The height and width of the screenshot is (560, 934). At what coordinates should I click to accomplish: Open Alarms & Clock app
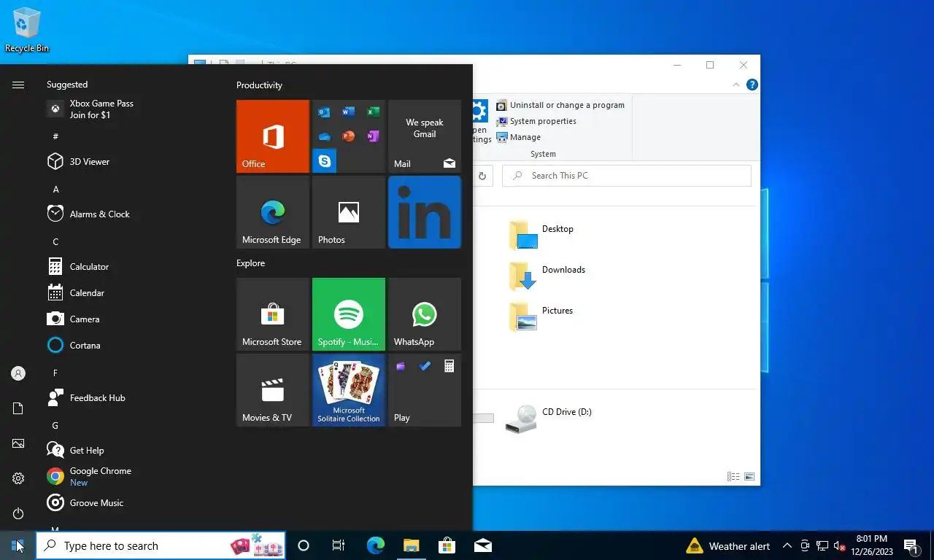131,214
